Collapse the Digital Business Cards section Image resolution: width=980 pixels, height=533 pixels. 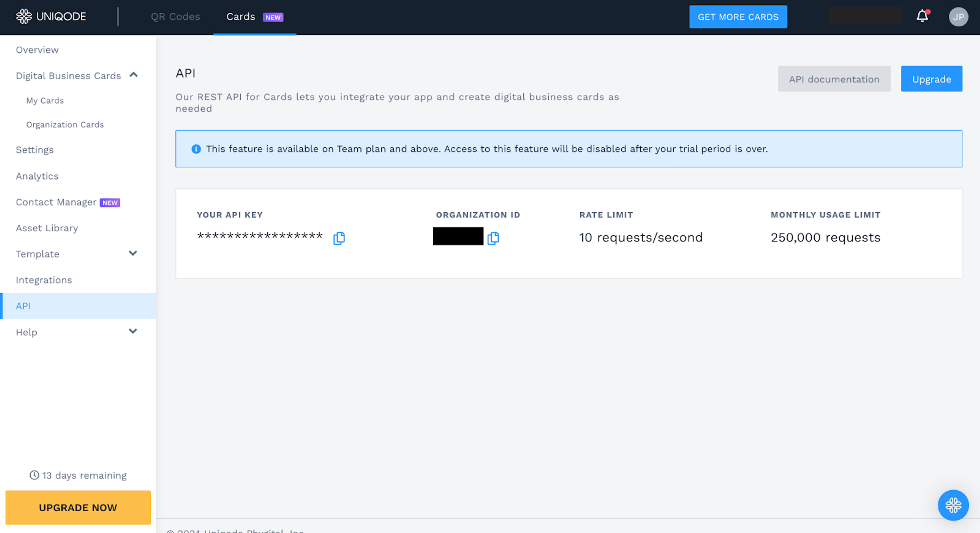click(x=133, y=75)
